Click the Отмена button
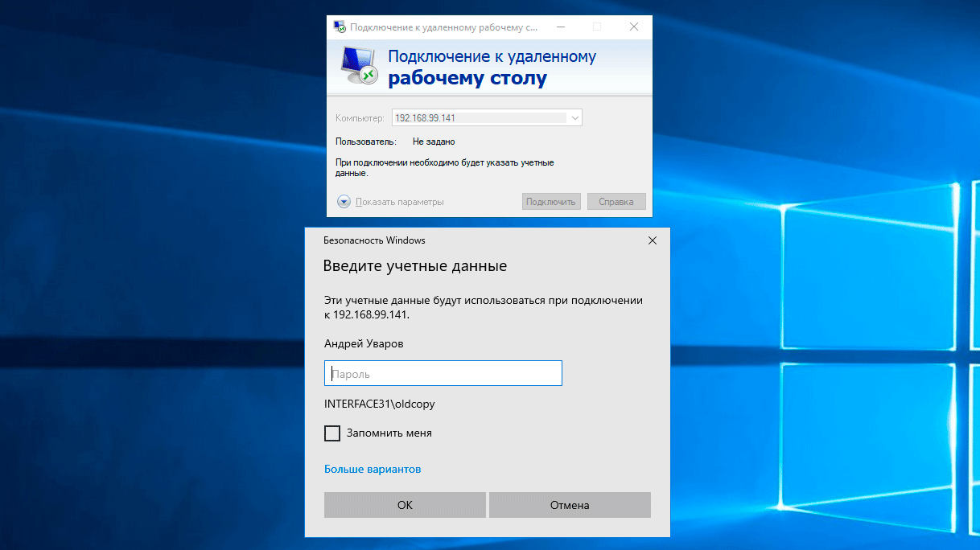Image resolution: width=980 pixels, height=550 pixels. [x=570, y=505]
